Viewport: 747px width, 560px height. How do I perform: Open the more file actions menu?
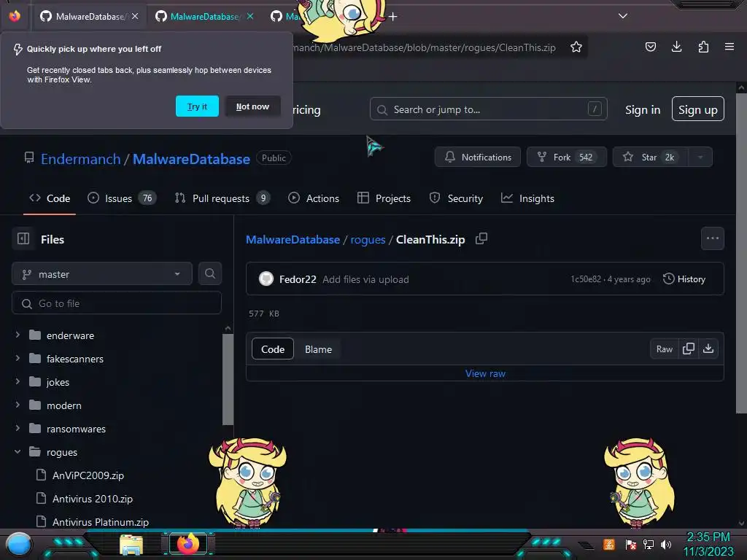coord(712,238)
